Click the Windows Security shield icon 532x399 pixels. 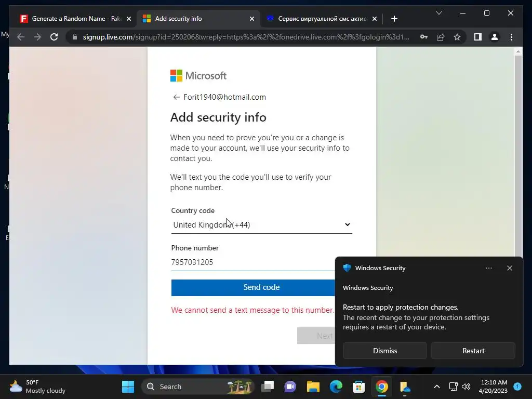click(x=347, y=268)
